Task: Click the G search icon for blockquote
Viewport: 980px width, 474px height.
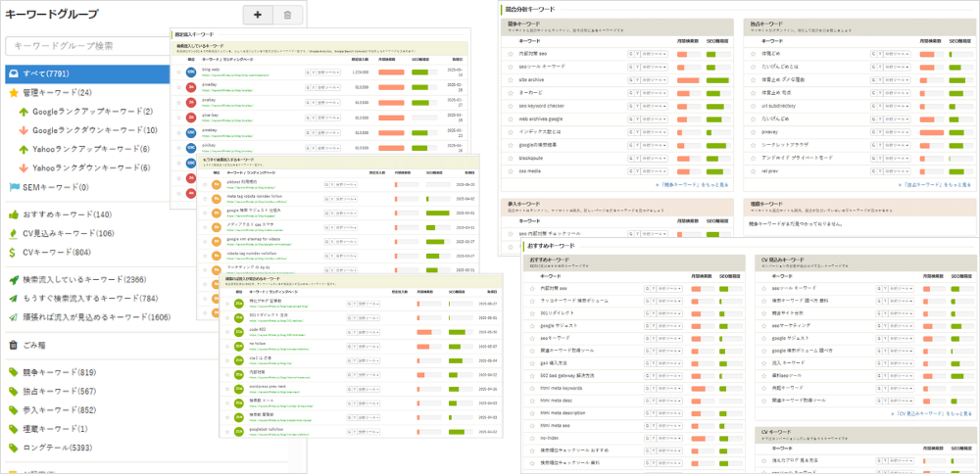Action: (x=631, y=156)
